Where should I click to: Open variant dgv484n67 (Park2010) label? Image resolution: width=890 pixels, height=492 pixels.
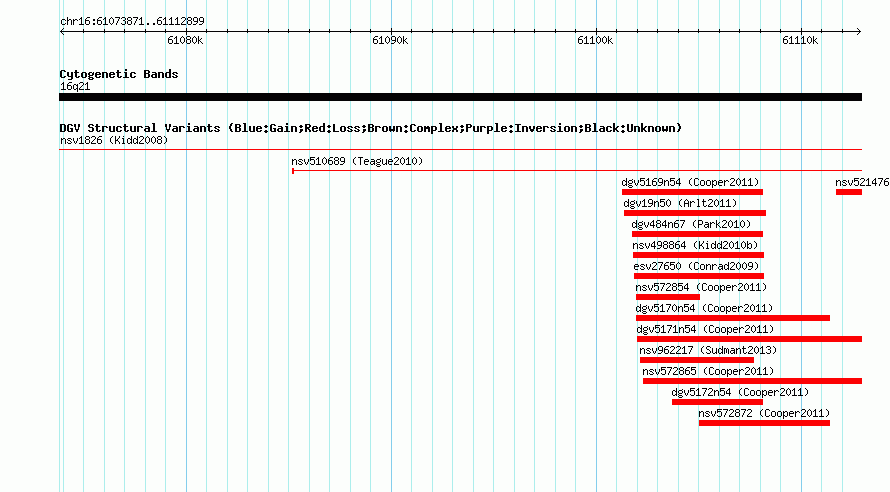[691, 224]
